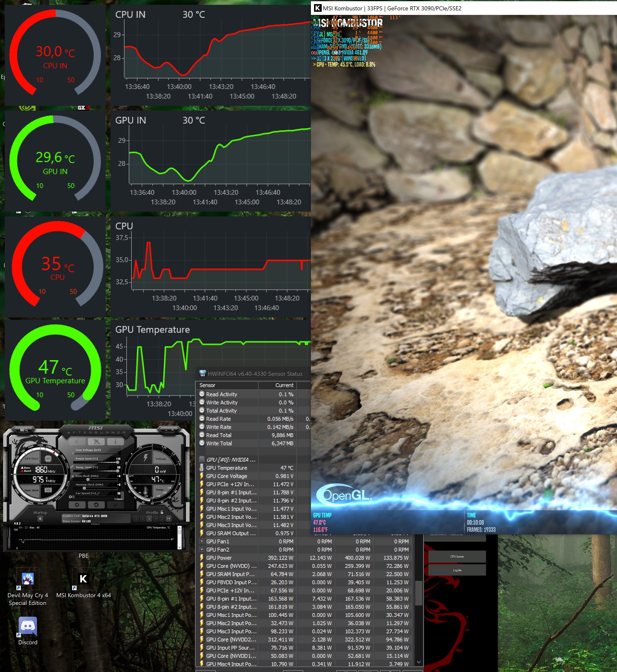
Task: Click the Current column header in HWiNFO
Action: pos(278,385)
